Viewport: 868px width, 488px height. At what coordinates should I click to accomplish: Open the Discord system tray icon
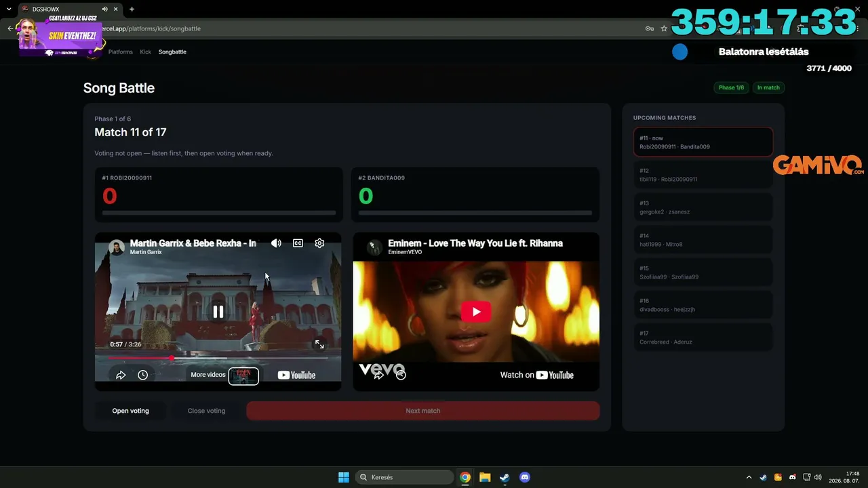(x=792, y=477)
